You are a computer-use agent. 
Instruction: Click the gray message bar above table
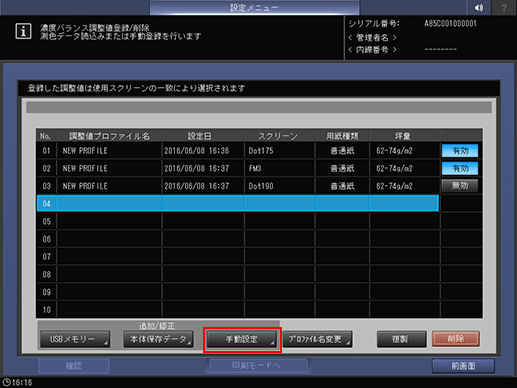[259, 107]
